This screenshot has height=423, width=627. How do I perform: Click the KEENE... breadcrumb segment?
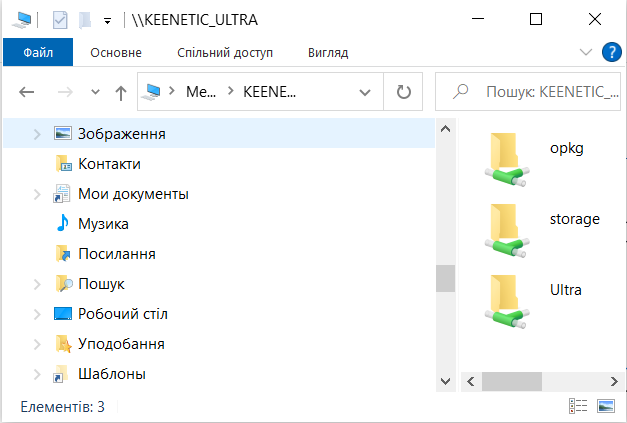point(270,92)
